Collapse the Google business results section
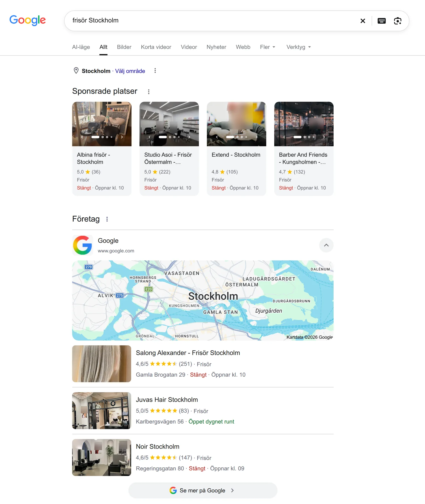This screenshot has width=425, height=504. tap(326, 245)
